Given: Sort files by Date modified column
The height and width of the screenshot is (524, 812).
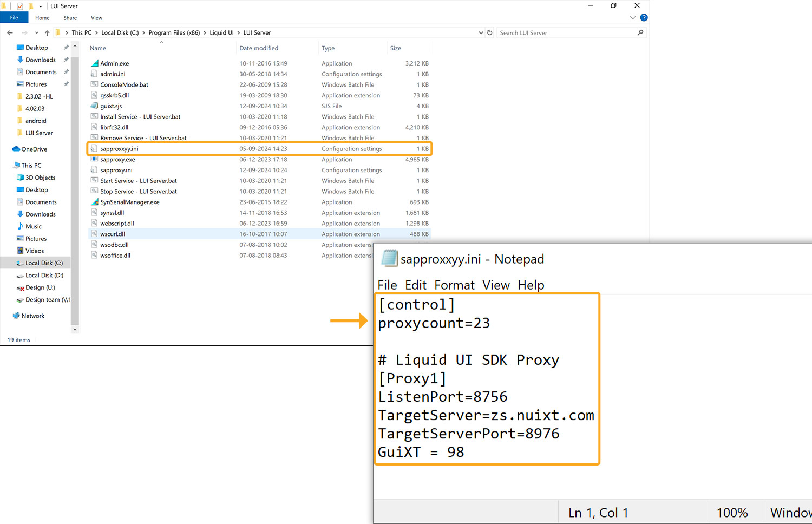Looking at the screenshot, I should [x=259, y=48].
